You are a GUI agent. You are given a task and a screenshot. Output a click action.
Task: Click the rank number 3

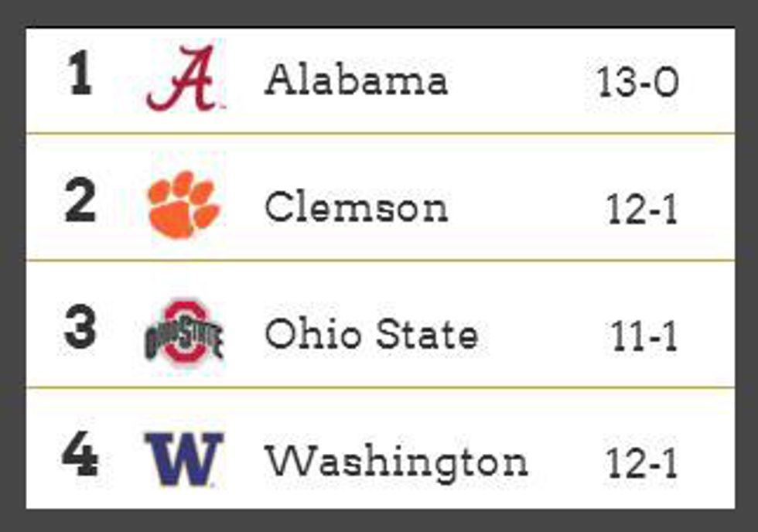80,328
